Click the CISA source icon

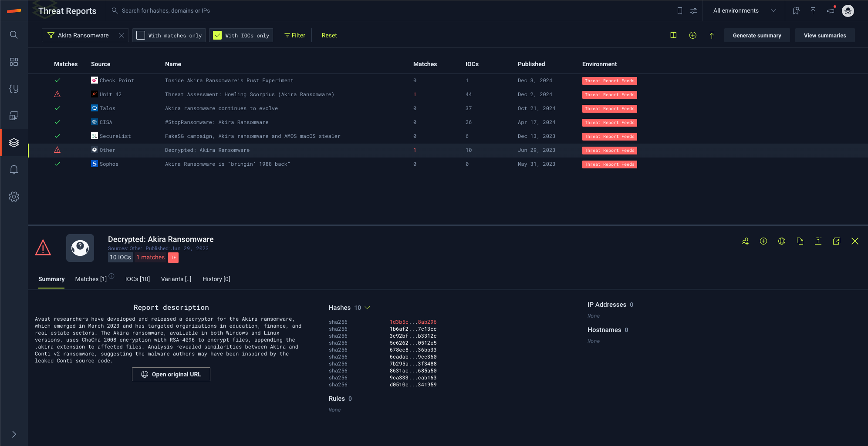point(95,122)
